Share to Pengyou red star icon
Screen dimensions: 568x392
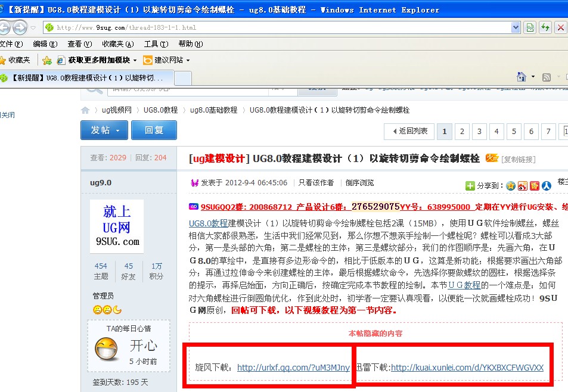click(535, 186)
